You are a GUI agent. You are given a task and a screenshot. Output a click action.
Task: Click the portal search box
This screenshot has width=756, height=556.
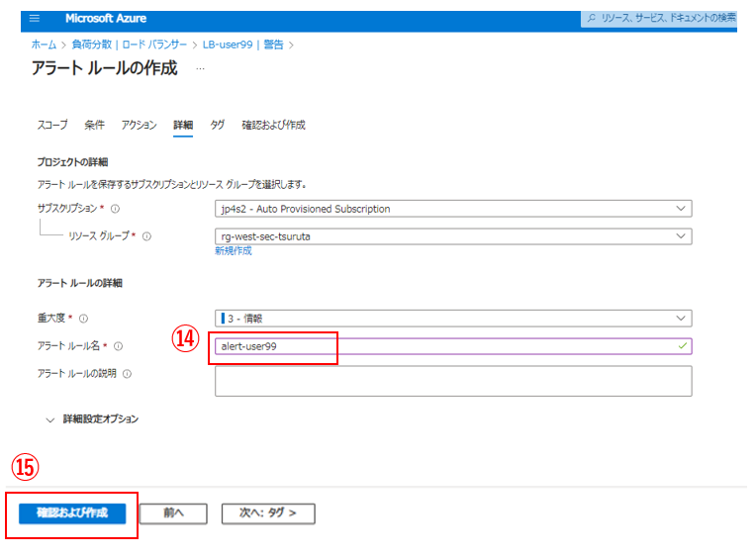(659, 19)
